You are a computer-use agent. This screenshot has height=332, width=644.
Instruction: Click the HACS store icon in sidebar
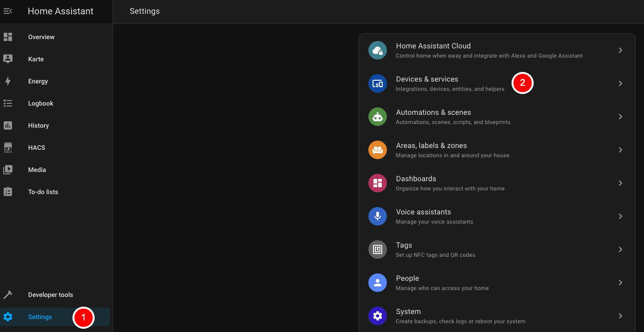click(x=8, y=148)
